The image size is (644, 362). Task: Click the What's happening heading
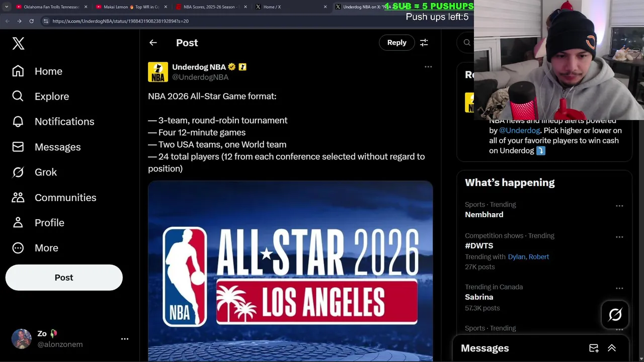click(510, 183)
